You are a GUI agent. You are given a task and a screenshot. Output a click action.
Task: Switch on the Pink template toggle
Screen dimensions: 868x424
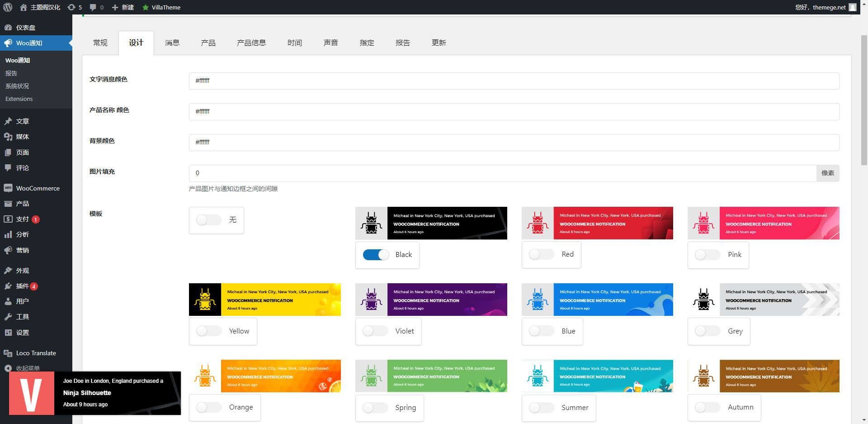[x=708, y=255]
